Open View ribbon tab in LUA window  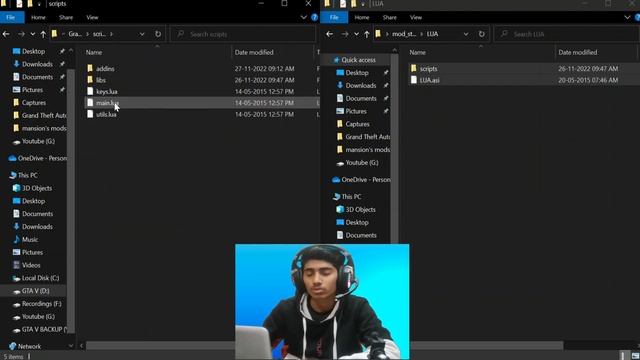pos(416,18)
